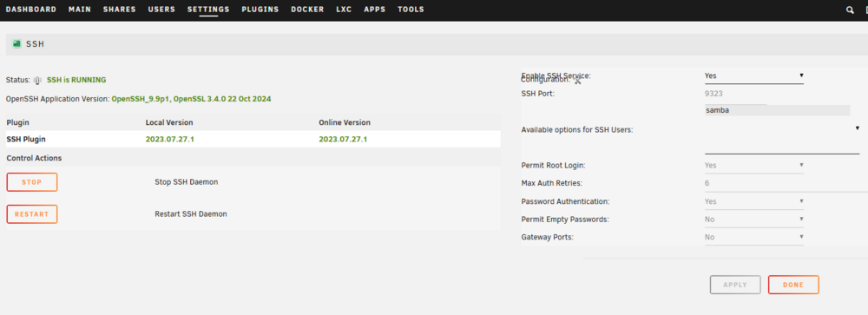Open the search magnifier icon
This screenshot has height=315, width=868.
pyautogui.click(x=850, y=10)
